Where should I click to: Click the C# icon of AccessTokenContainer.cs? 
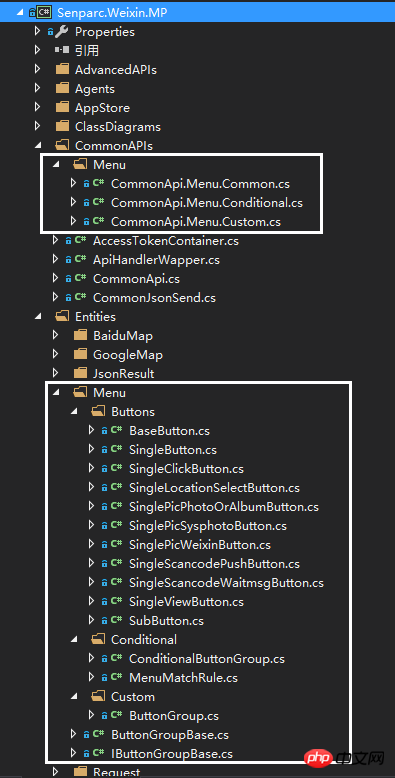coord(80,241)
